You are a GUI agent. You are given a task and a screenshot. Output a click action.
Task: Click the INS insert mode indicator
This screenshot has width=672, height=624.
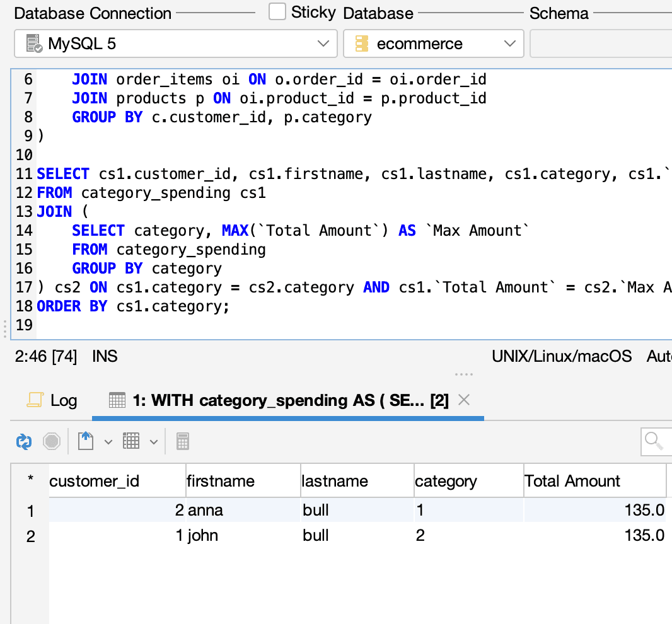[105, 356]
